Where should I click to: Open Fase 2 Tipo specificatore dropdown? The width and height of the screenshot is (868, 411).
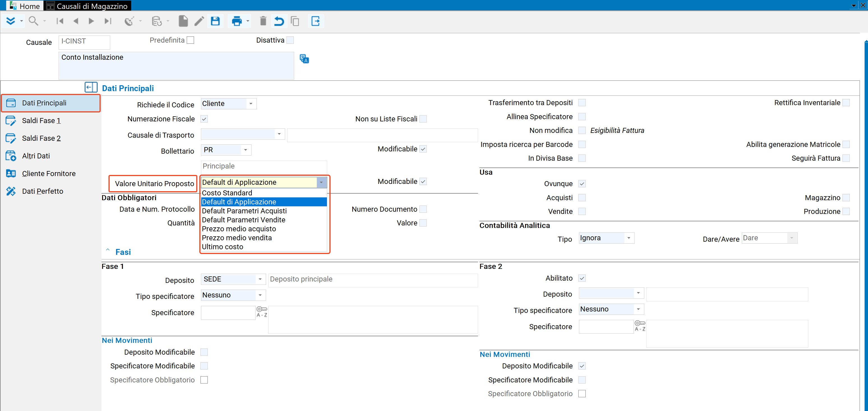click(x=638, y=309)
